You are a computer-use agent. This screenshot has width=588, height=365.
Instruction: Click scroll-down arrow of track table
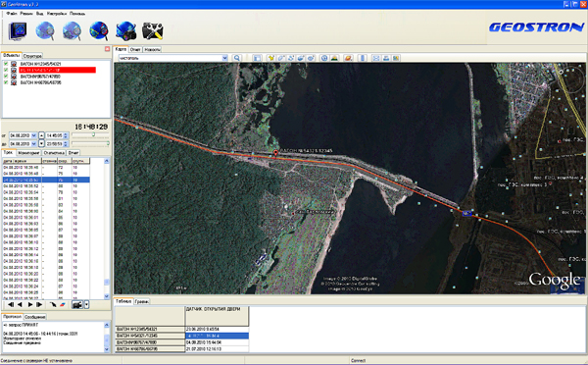click(x=107, y=296)
